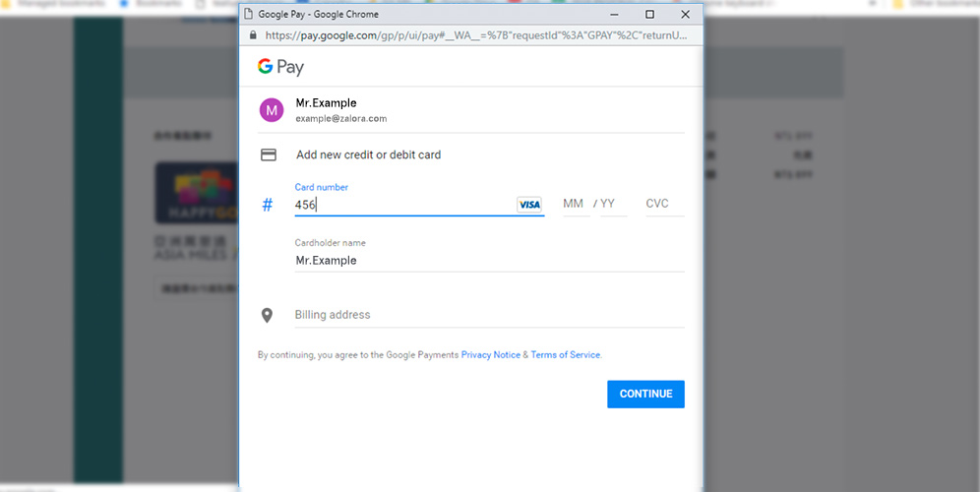Close the Google Pay popup window
The image size is (980, 492).
tap(685, 15)
